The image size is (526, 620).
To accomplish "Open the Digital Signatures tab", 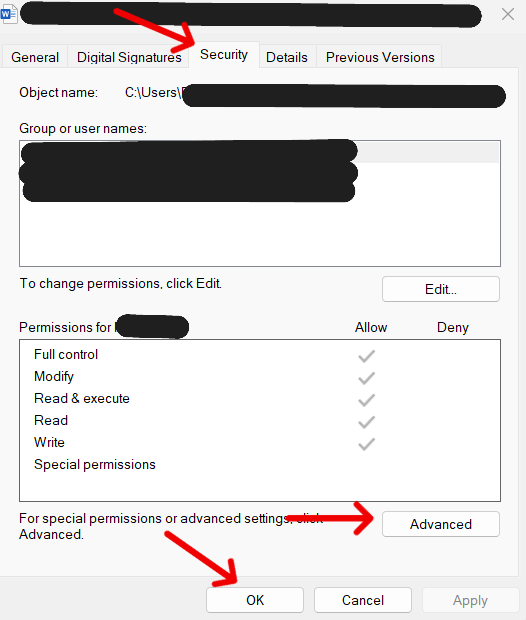I will (129, 57).
